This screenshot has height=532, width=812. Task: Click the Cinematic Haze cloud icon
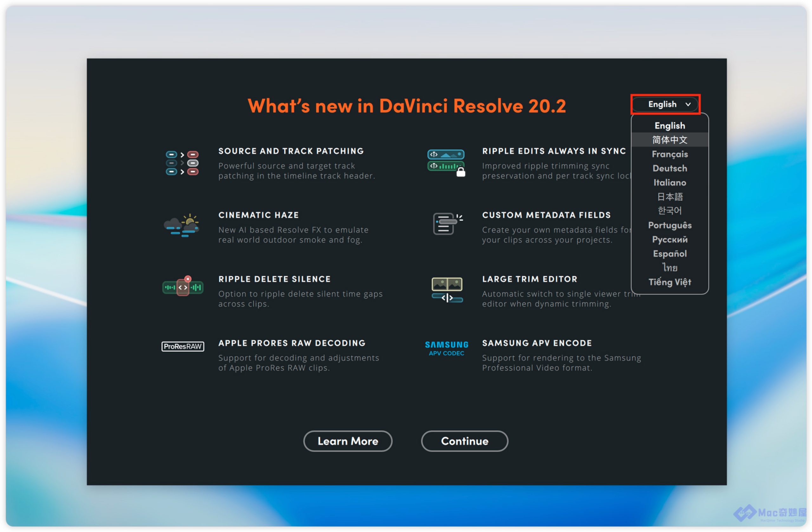[x=181, y=225]
